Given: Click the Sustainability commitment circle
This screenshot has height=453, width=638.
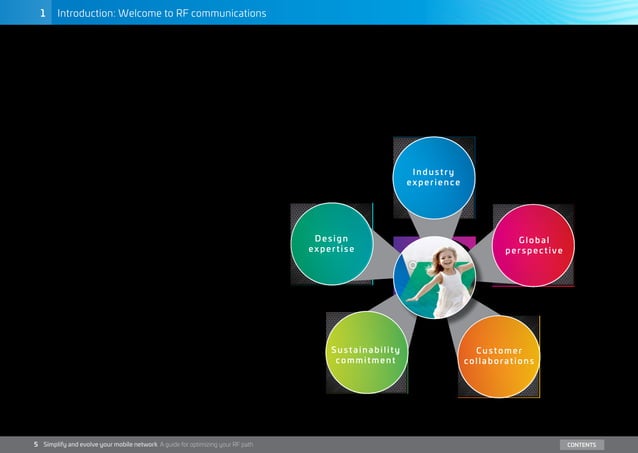Looking at the screenshot, I should coord(367,352).
